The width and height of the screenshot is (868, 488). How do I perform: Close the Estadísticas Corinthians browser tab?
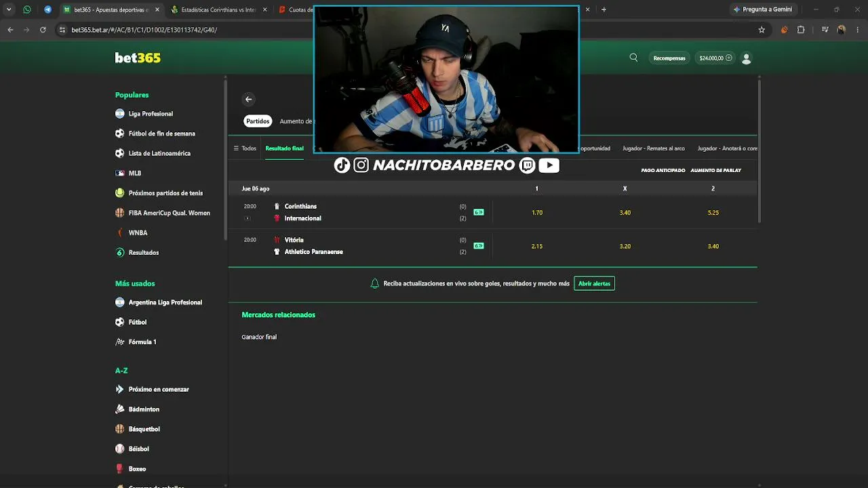264,9
